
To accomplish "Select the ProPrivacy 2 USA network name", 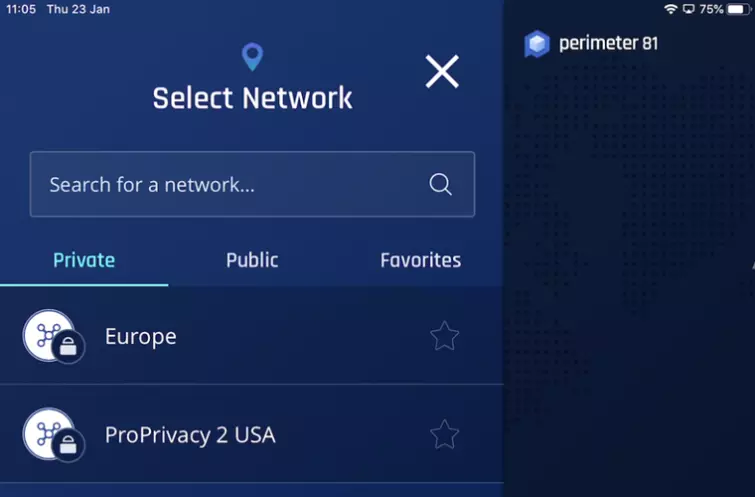I will coord(190,435).
